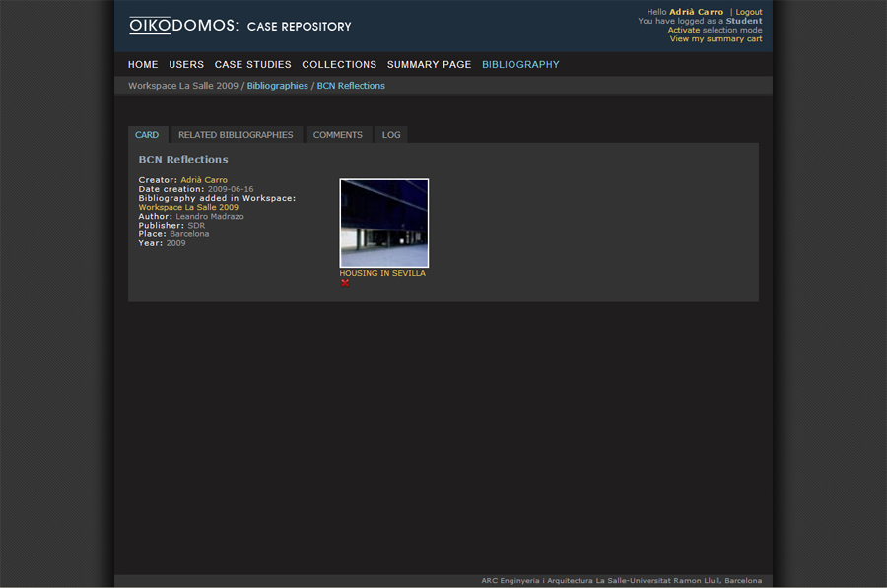Image resolution: width=887 pixels, height=588 pixels.
Task: Activate selection mode
Action: 683,31
